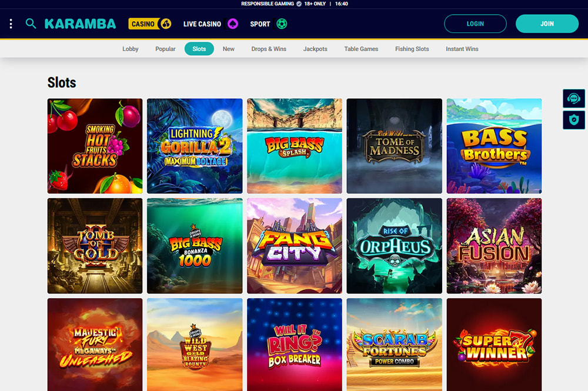
Task: Open the Table Games tab
Action: pos(361,49)
